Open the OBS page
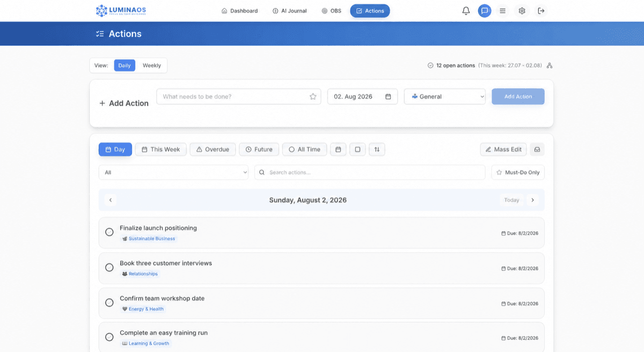 tap(331, 11)
